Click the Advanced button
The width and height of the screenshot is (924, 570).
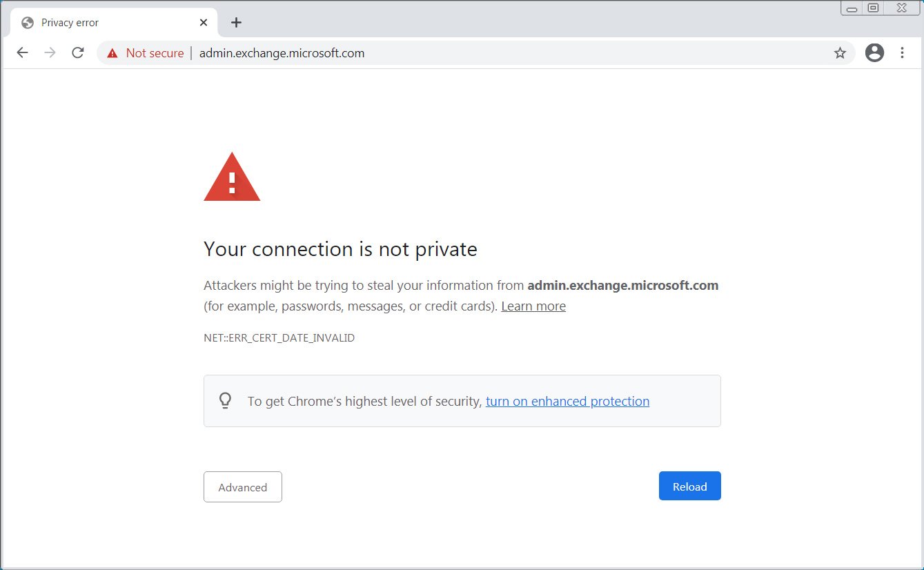[243, 487]
